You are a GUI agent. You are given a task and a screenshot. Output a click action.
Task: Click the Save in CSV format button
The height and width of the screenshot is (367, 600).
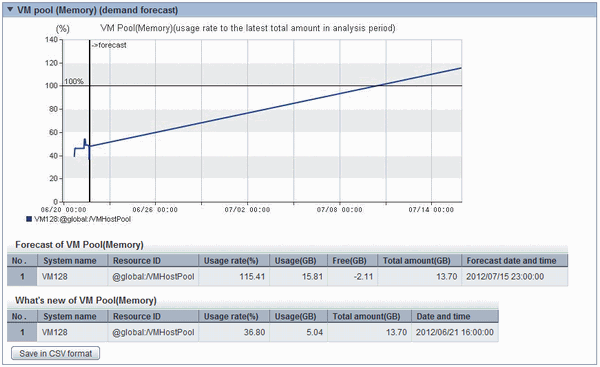pos(55,353)
